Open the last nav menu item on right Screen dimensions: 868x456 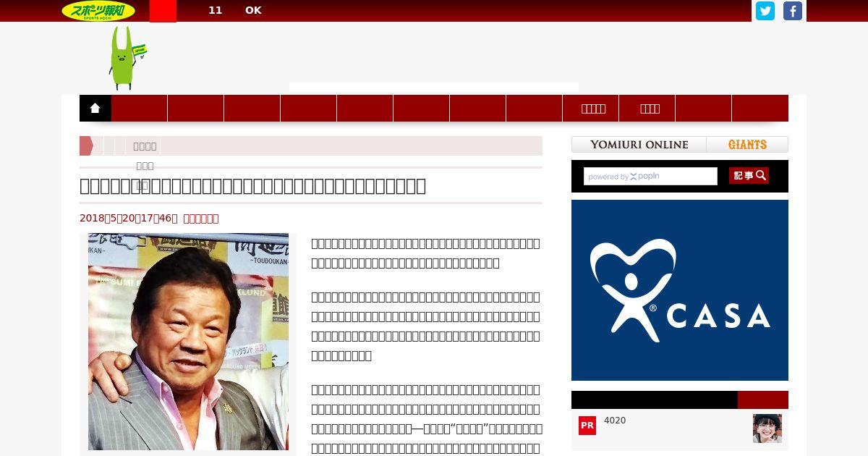(760, 109)
